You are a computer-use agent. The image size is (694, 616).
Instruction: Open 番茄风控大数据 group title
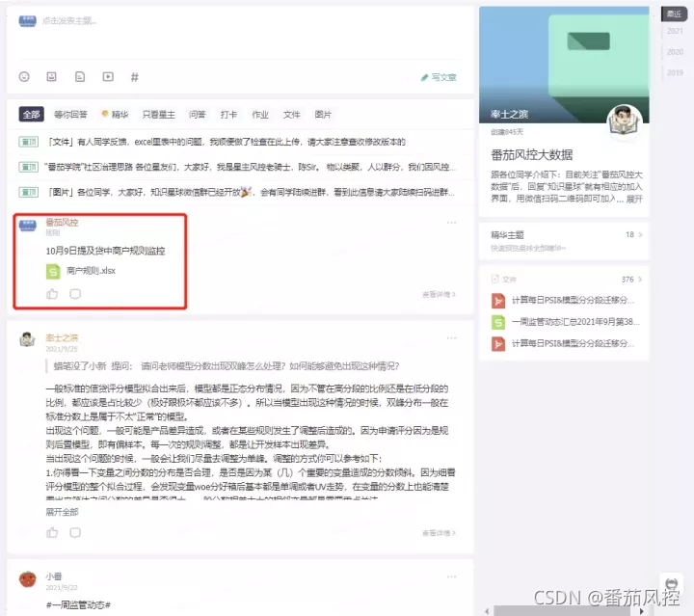(x=531, y=155)
